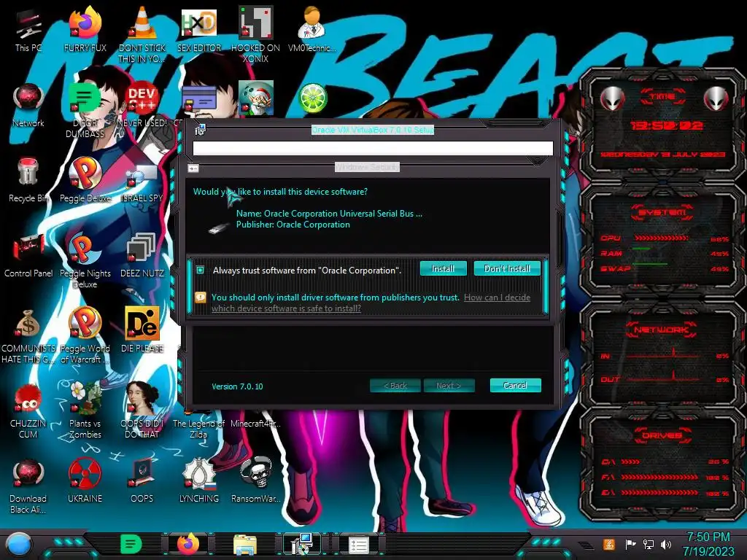Click the CPU usage meter in gadget
This screenshot has height=560, width=747.
[661, 238]
